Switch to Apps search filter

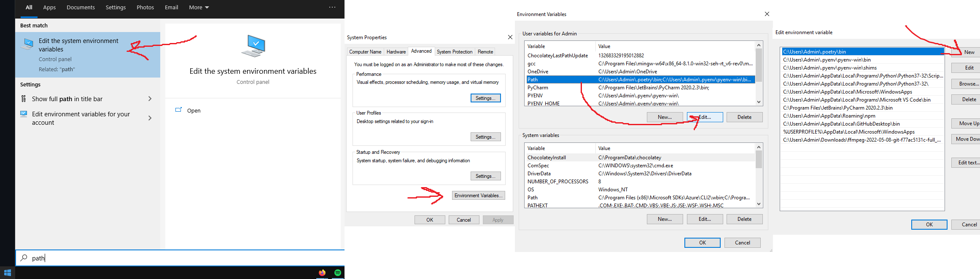tap(49, 7)
